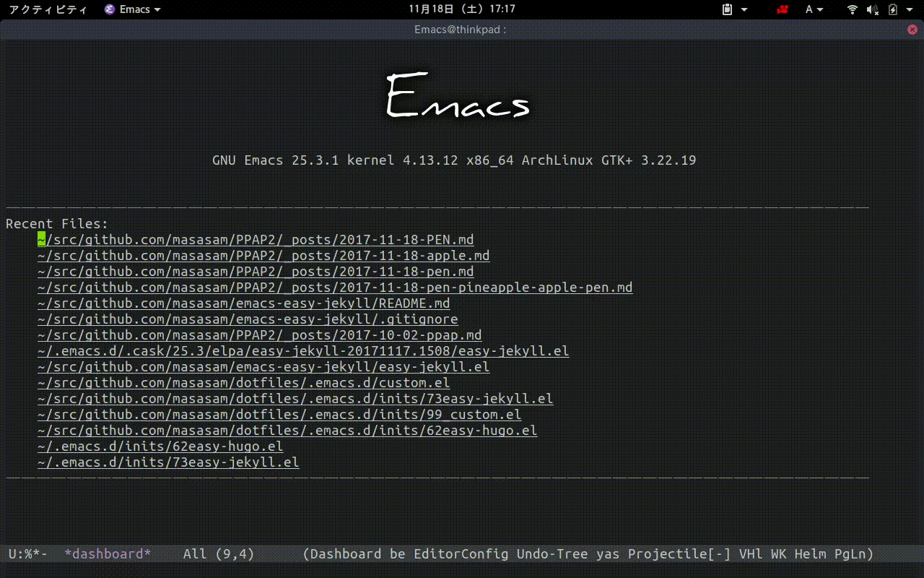Open dotfiles inits/99_custom.el link

pyautogui.click(x=279, y=415)
